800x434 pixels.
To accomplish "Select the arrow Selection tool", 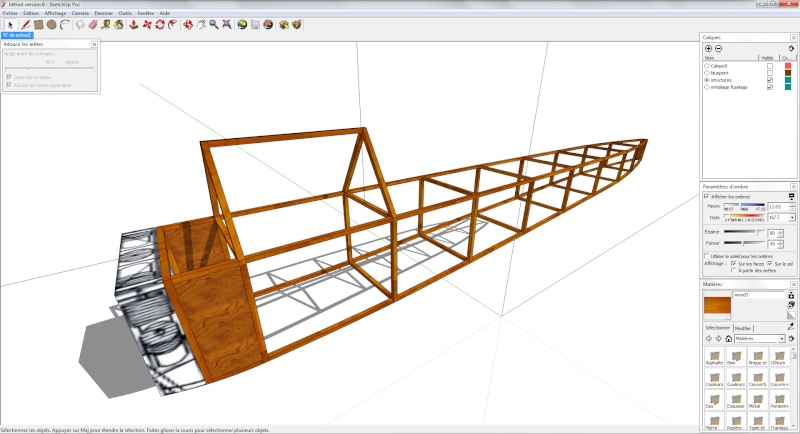I will click(10, 24).
